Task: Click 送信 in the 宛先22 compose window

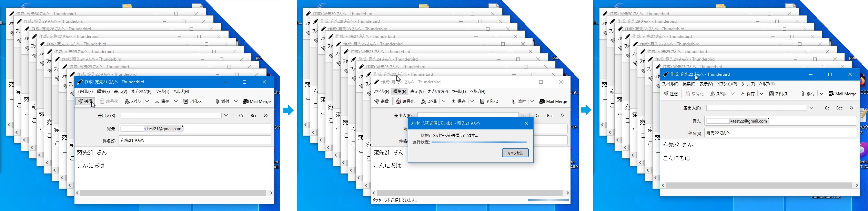Action: click(671, 94)
